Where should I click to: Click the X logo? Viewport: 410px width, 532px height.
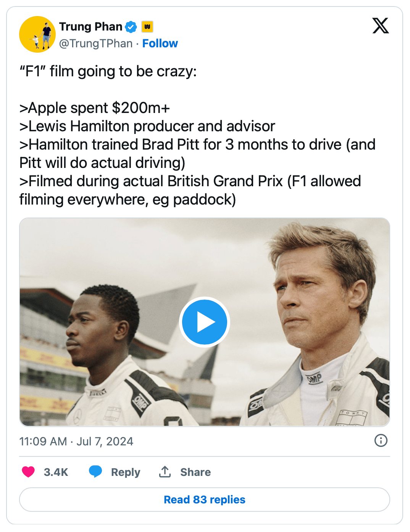380,26
